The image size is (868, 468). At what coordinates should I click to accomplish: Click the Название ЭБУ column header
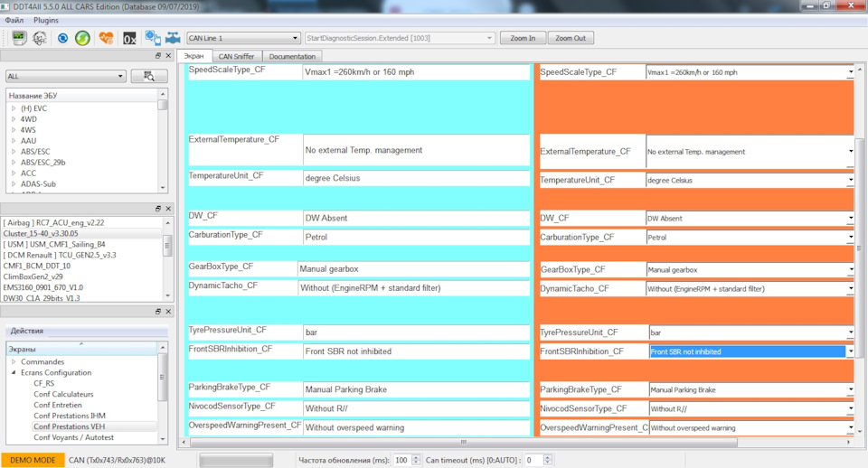[81, 96]
